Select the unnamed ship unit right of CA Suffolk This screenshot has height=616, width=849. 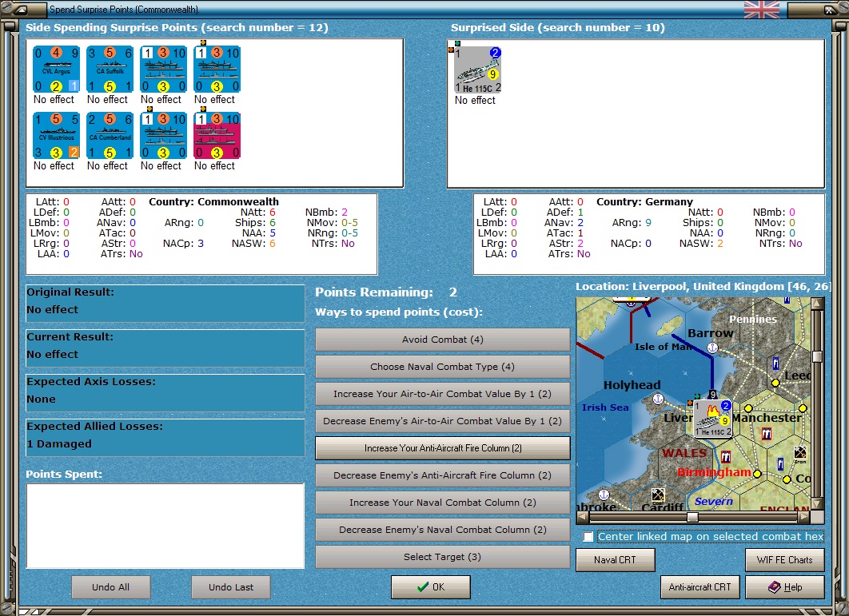pos(164,70)
